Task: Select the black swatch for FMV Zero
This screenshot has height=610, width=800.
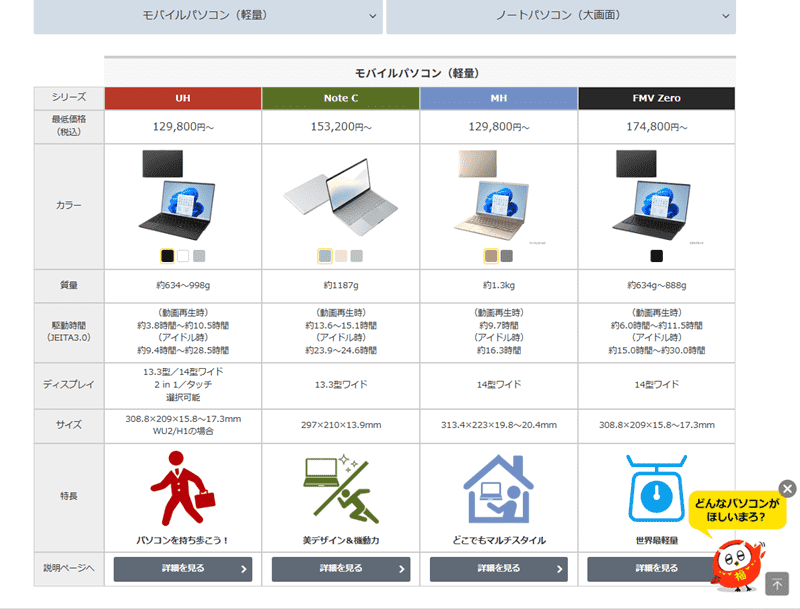Action: point(657,256)
